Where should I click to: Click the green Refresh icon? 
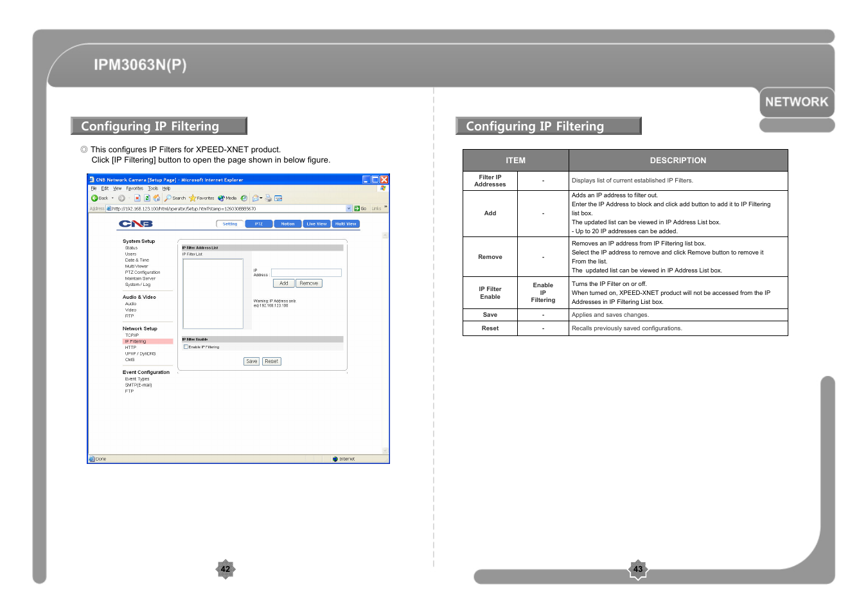(146, 198)
